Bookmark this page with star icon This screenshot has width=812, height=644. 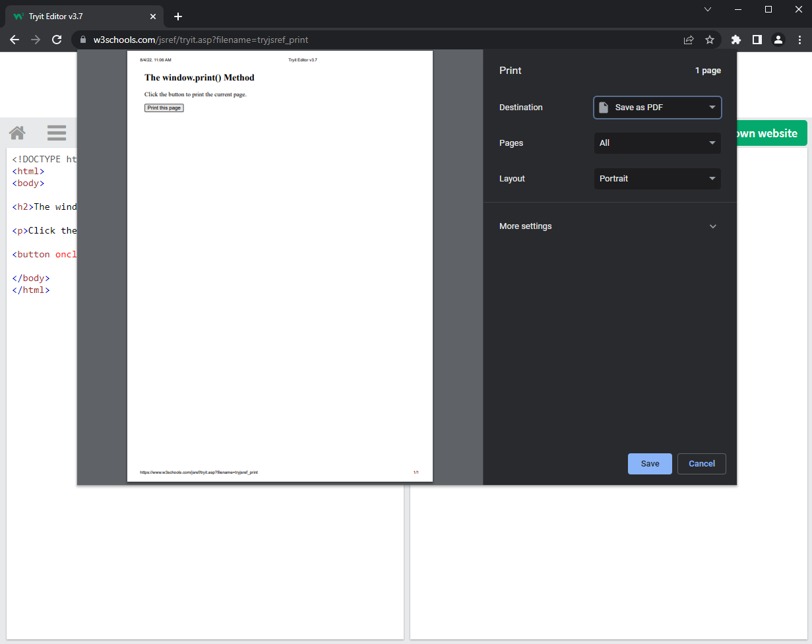point(710,40)
